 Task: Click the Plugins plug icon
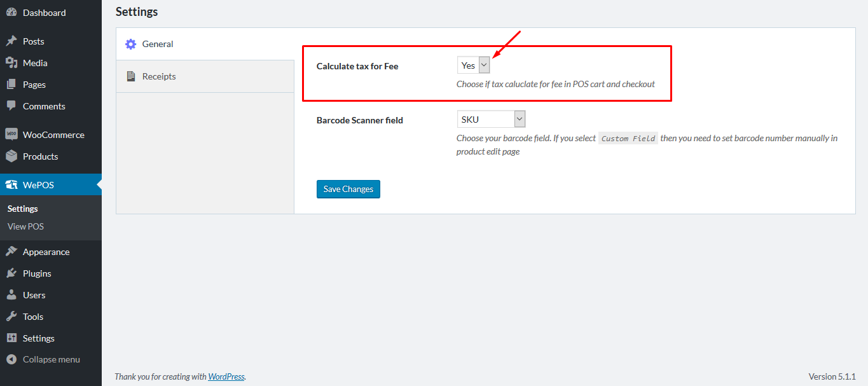point(11,273)
